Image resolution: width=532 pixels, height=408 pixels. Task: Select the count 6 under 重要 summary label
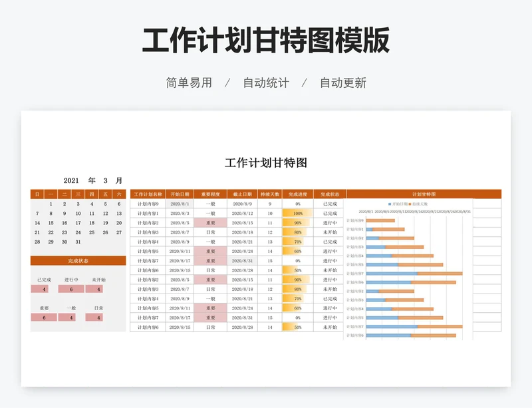click(44, 317)
